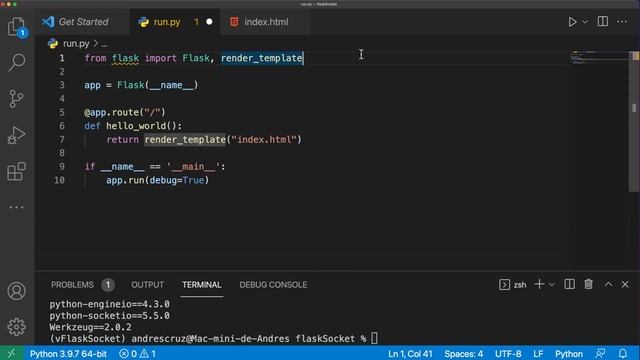The width and height of the screenshot is (640, 360).
Task: Click line number 10 in the gutter
Action: [59, 180]
